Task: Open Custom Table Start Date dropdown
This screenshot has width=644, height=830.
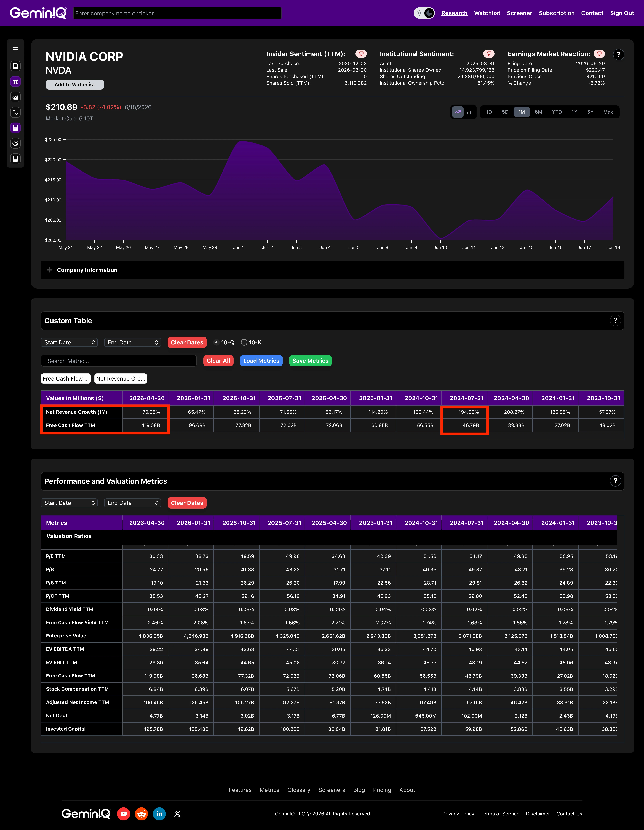Action: pos(69,342)
